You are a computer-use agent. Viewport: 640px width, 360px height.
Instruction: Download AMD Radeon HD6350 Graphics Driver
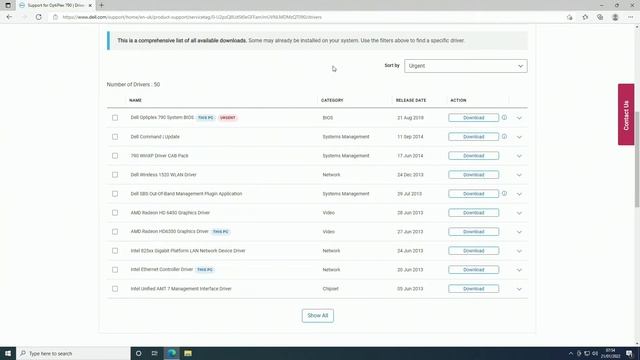[x=473, y=231]
